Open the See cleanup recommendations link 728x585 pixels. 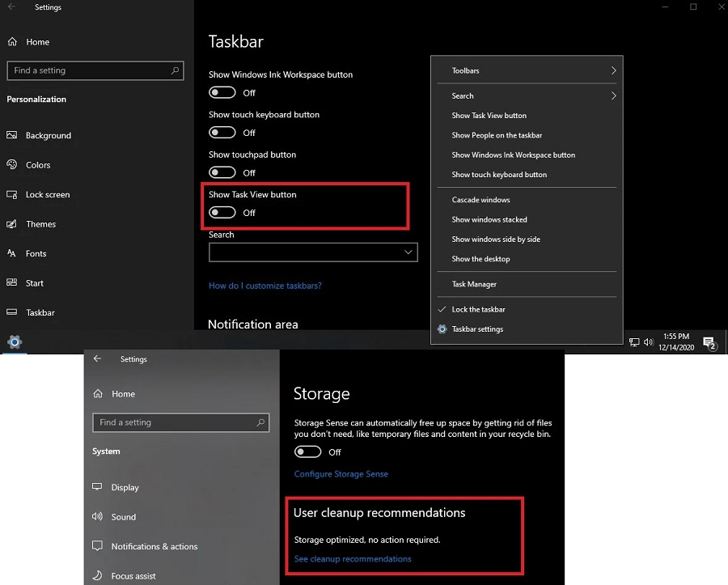click(x=353, y=559)
